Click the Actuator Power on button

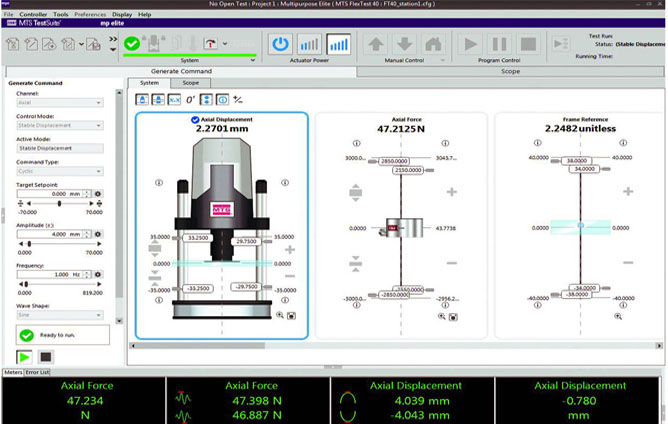(x=281, y=44)
